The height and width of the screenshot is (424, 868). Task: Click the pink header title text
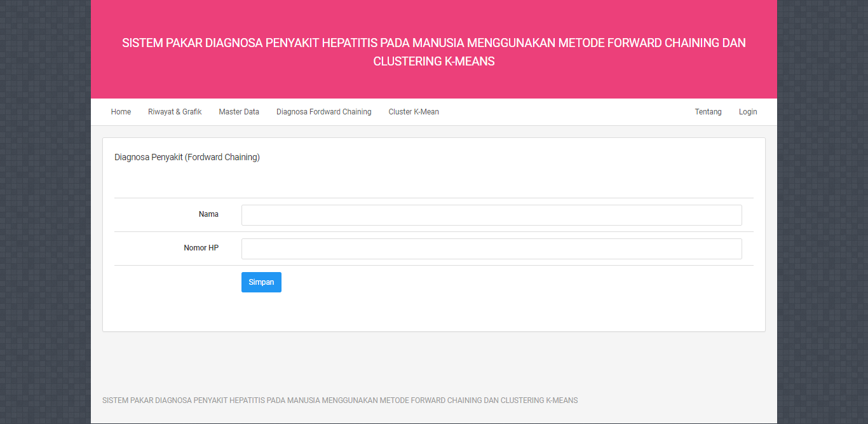(434, 52)
